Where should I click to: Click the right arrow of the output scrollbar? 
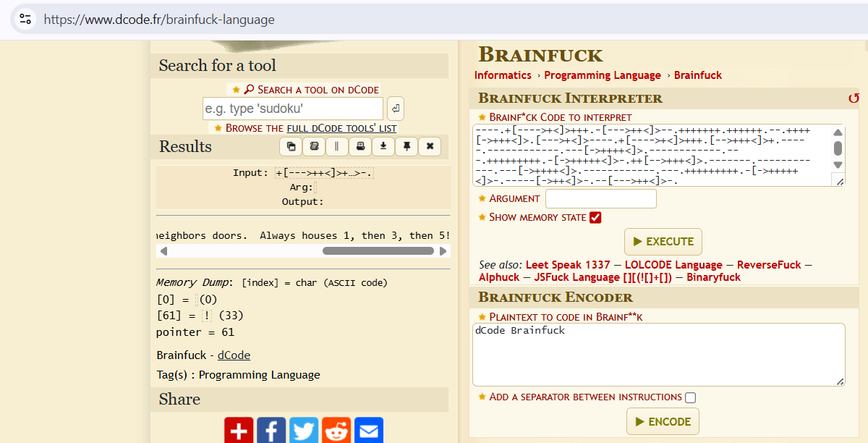[443, 250]
